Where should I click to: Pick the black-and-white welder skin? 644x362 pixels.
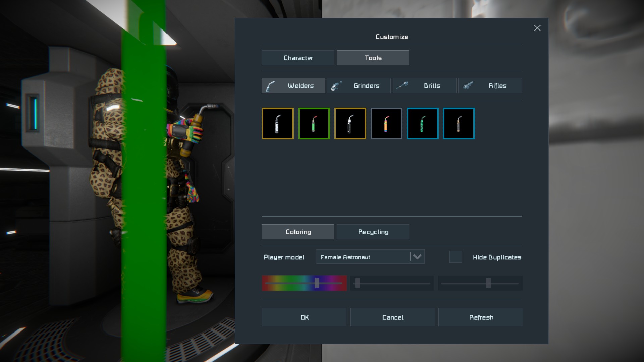click(350, 123)
